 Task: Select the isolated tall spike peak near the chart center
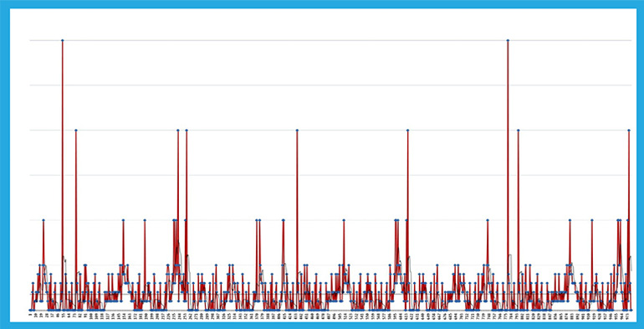tap(297, 130)
